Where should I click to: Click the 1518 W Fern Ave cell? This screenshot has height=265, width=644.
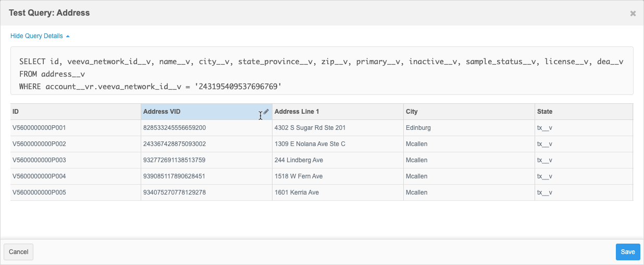299,176
